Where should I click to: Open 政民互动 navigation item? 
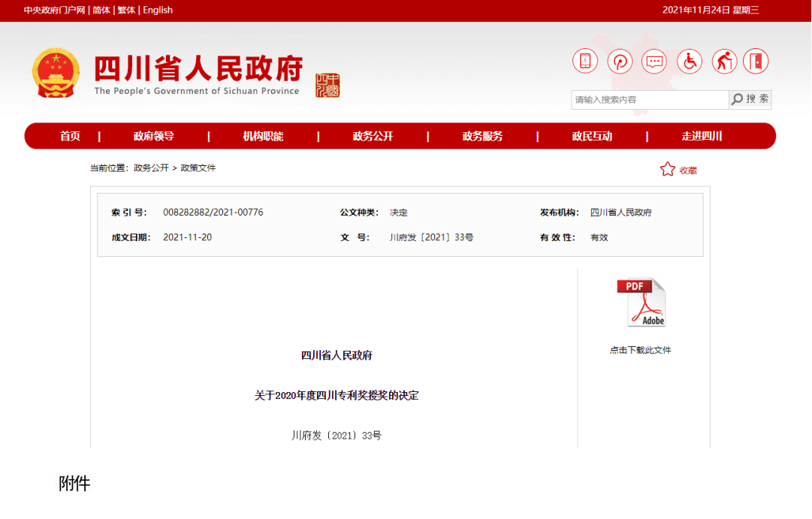pos(592,136)
